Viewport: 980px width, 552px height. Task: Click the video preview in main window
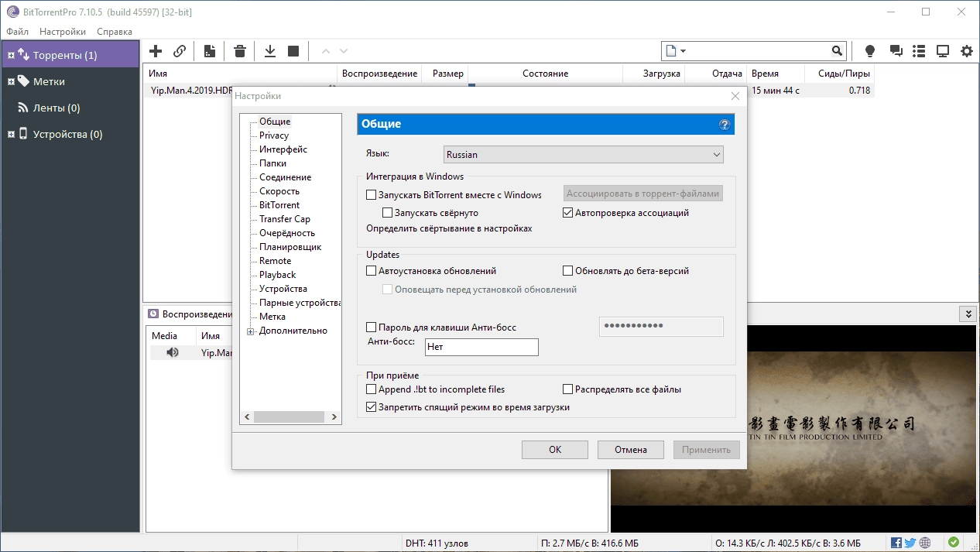(x=793, y=429)
